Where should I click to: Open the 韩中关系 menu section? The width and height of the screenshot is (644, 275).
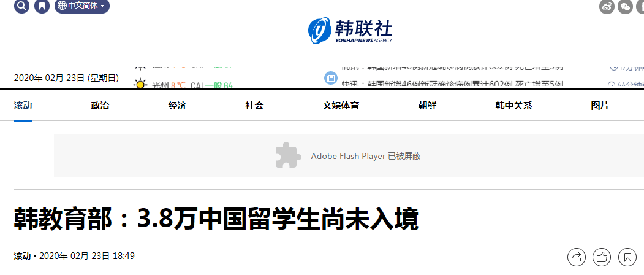514,106
